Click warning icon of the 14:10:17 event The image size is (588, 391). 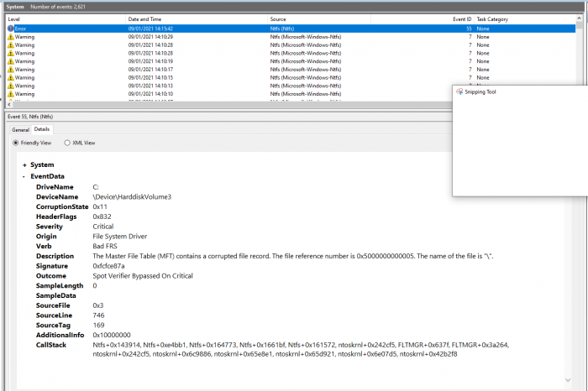point(11,69)
